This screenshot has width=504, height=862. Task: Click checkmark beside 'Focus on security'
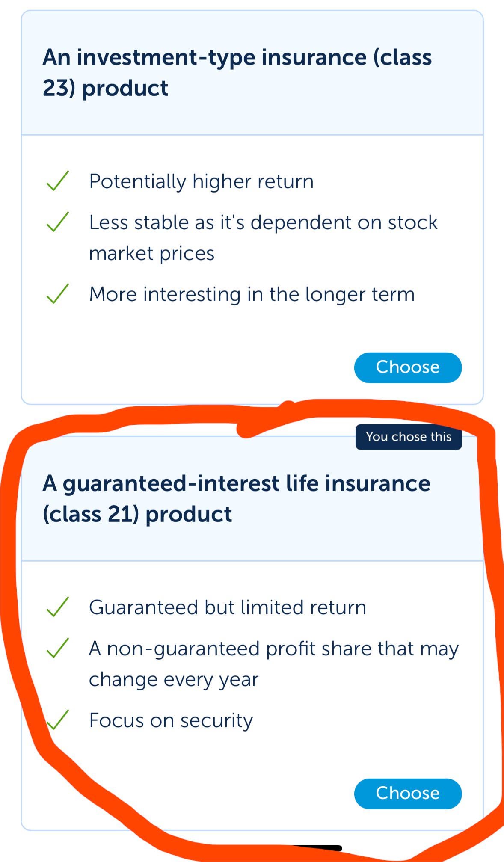[x=58, y=720]
